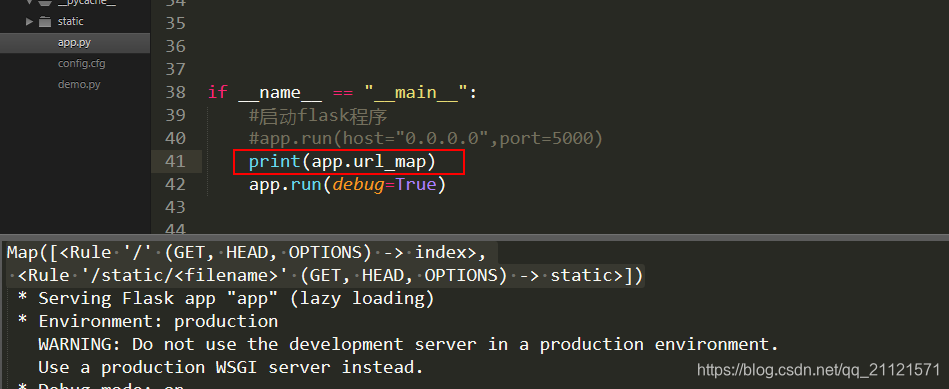Click the commented app.run(host="0.0.0.0") line
949x389 pixels.
point(426,139)
